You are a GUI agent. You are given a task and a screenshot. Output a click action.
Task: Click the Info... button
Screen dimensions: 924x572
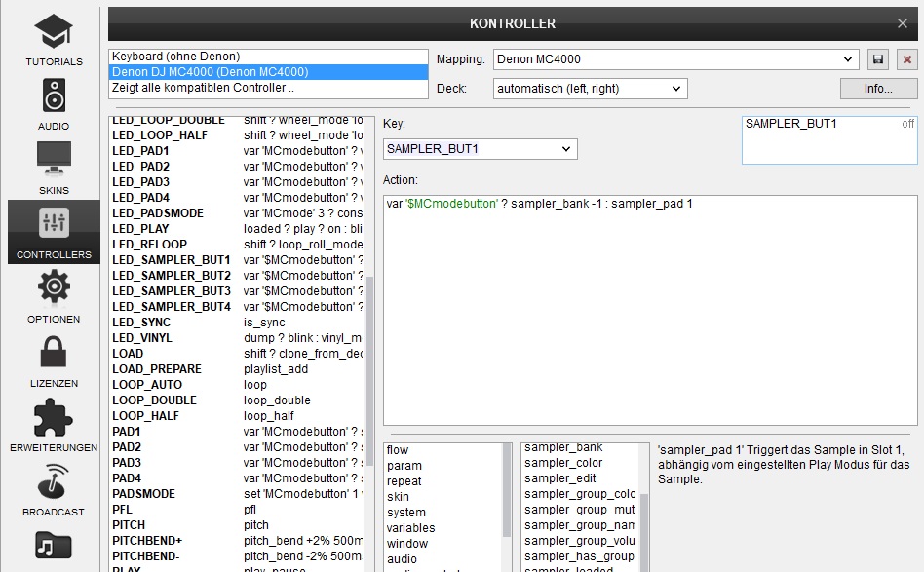[x=878, y=89]
